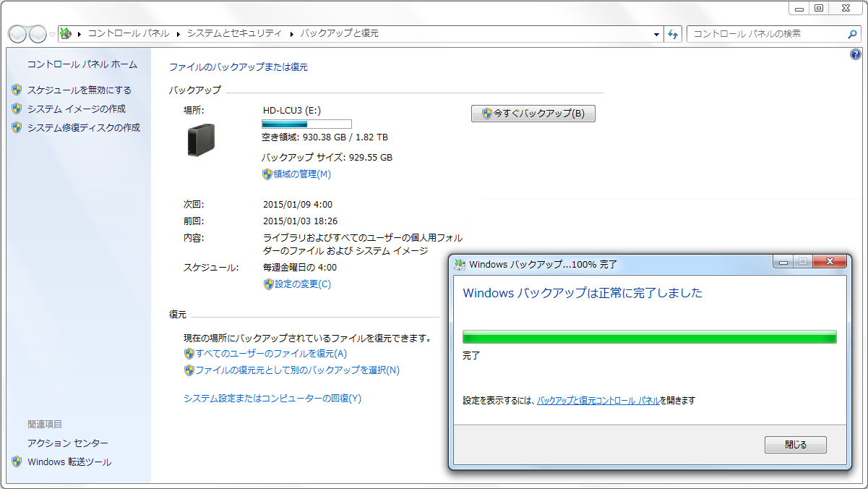Click shield icon beside すべてのユーザーのファイルを復元

click(189, 354)
